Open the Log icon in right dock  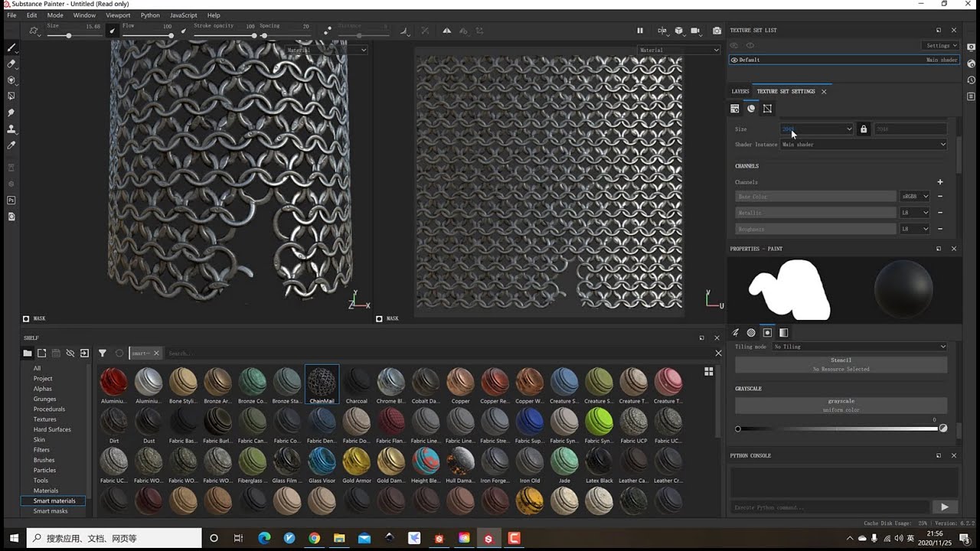pos(971,96)
